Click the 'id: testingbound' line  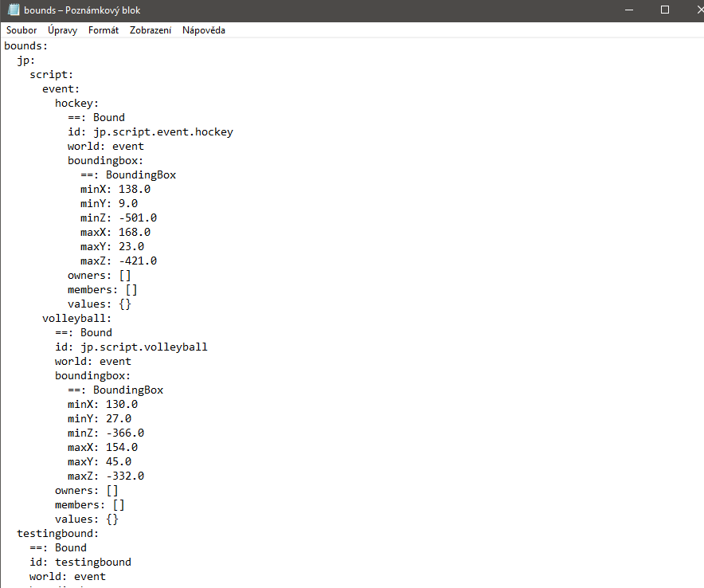tap(80, 563)
